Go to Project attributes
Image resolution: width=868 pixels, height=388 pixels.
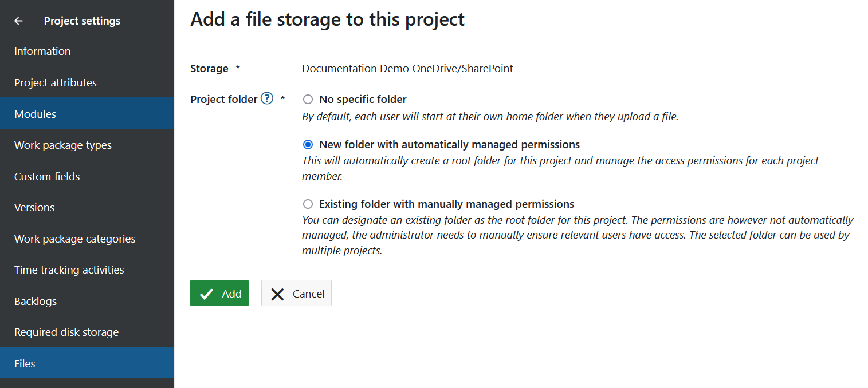pyautogui.click(x=56, y=83)
